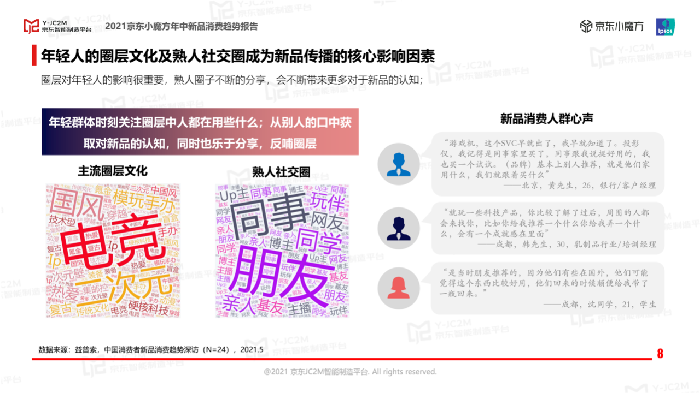Viewport: 700px width, 393px height.
Task: Click the subtitle starting with 圈层对年轻人的影响
Action: (x=232, y=80)
